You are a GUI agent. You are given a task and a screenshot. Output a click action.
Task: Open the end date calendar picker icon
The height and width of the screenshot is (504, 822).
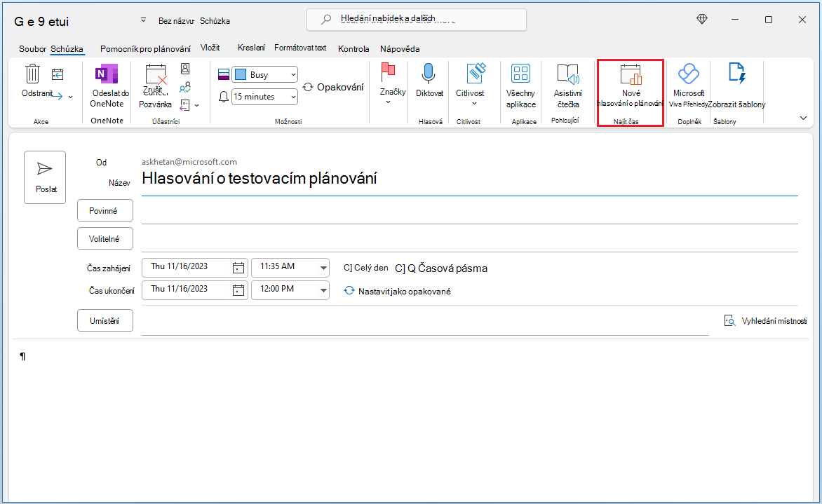tap(238, 290)
